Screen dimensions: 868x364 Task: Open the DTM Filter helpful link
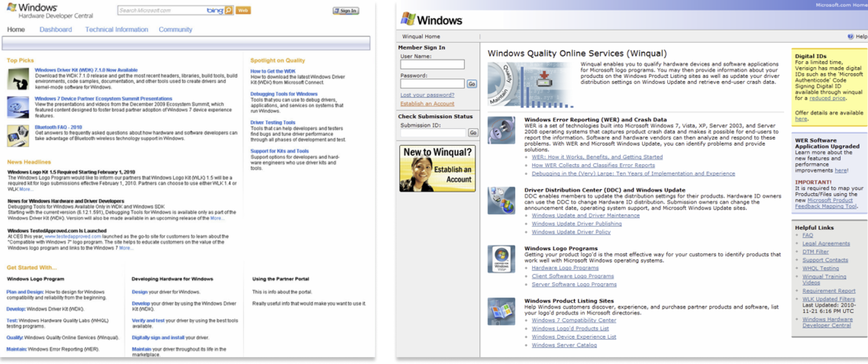815,252
